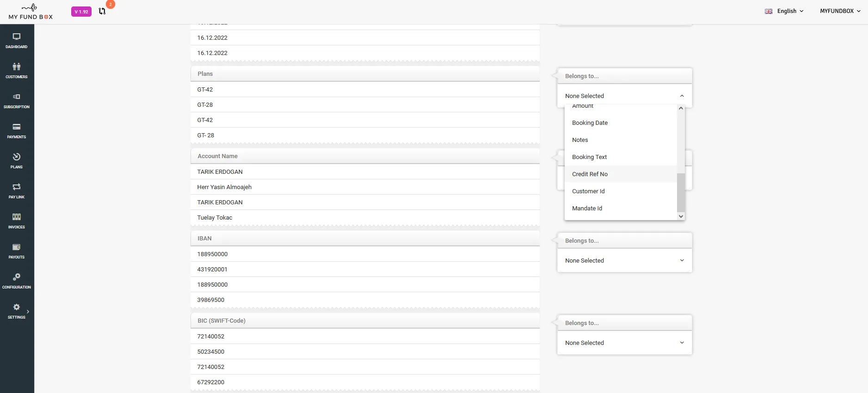
Task: Choose 'Customer Id' option
Action: tap(621, 191)
